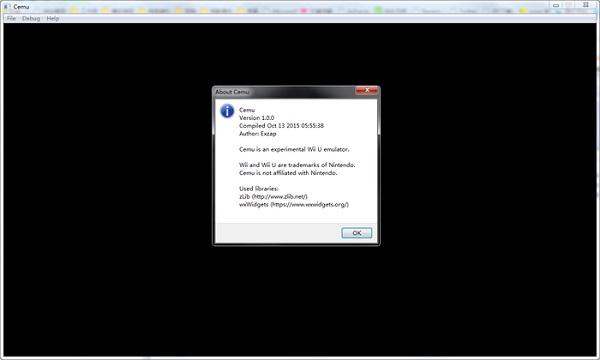Click the zLib website URL text

tap(280, 197)
